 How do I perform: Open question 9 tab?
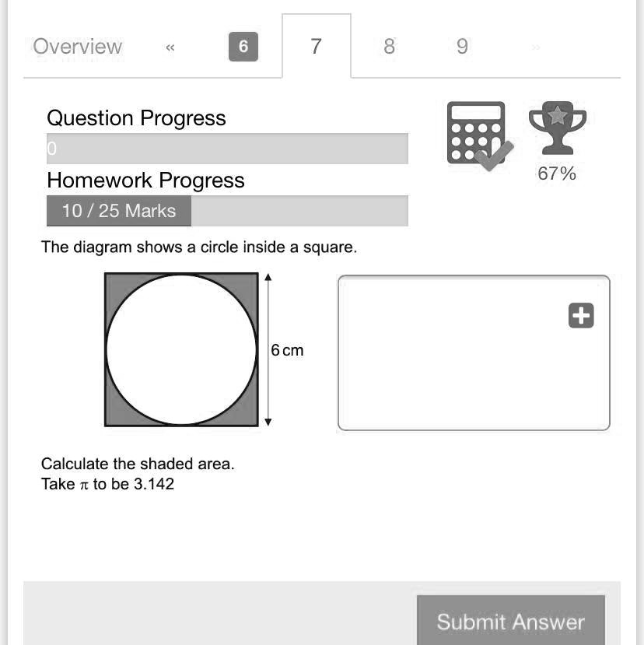pyautogui.click(x=462, y=47)
